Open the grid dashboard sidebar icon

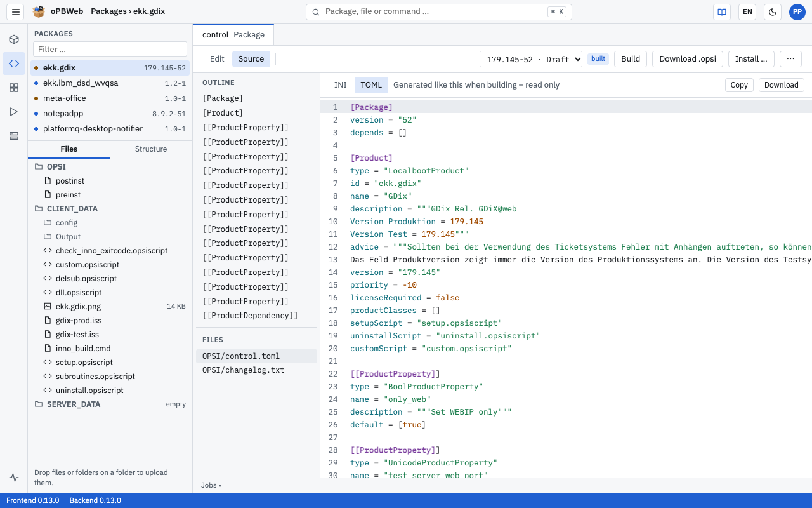click(14, 88)
